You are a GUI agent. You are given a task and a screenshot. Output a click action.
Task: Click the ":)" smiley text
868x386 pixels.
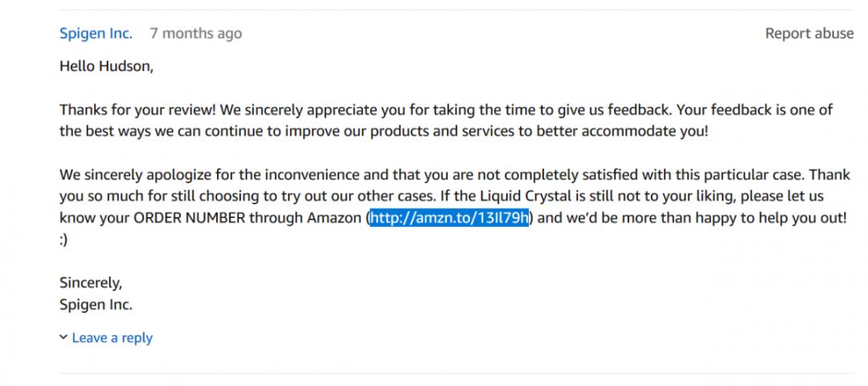(x=63, y=240)
